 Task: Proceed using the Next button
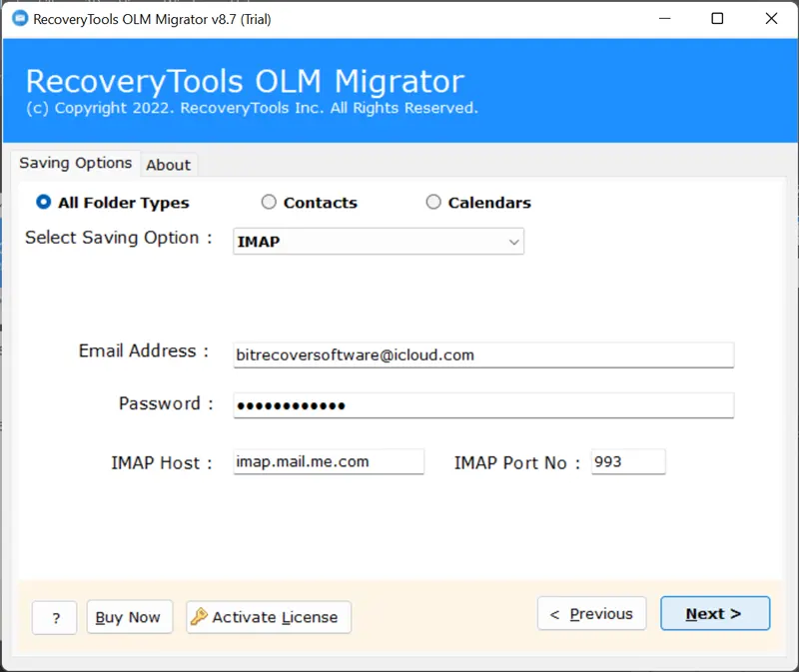714,614
